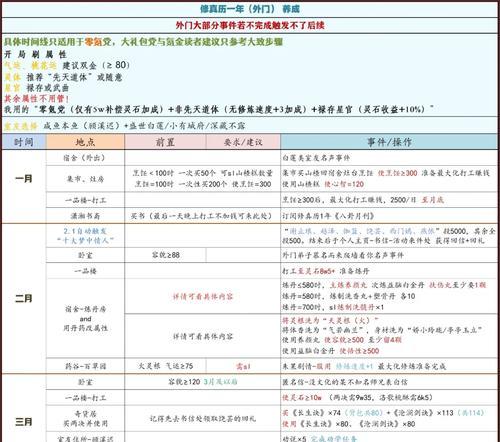500x442 pixels.
Task: Click "卧室" in the 容貌≥88 row
Action: [x=85, y=255]
